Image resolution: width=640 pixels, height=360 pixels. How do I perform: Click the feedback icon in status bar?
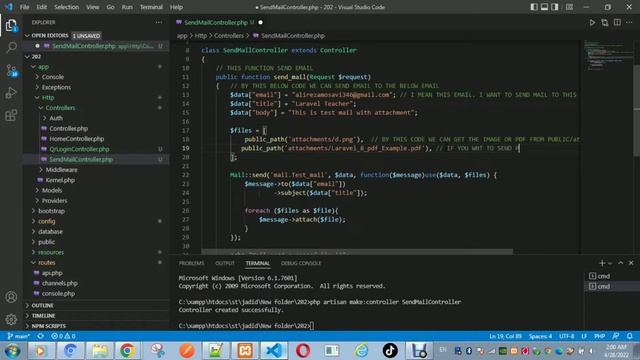coord(616,336)
